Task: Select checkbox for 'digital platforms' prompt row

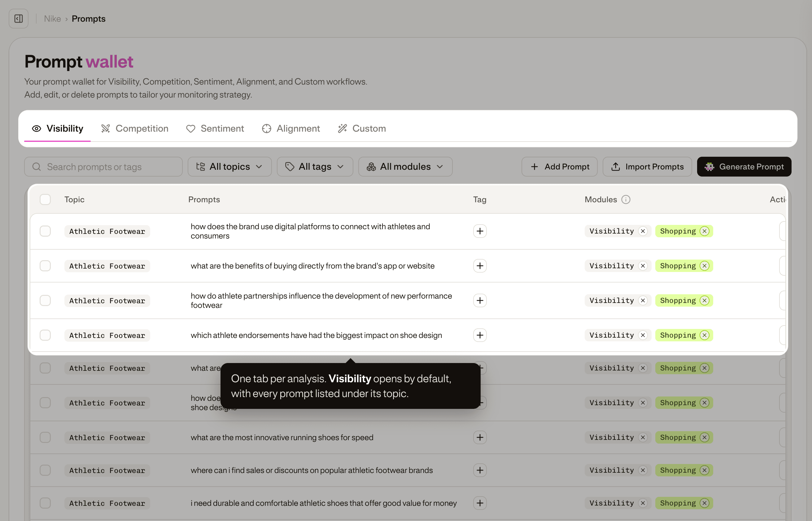Action: [45, 231]
